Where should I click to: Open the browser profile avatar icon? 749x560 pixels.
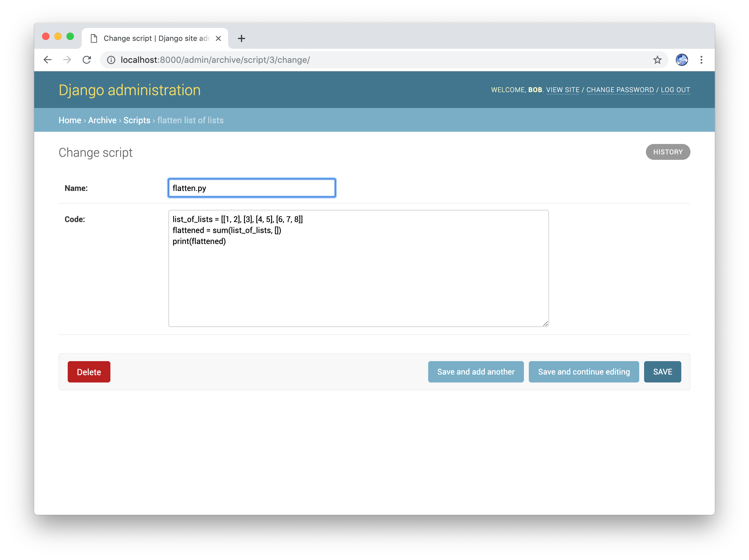pyautogui.click(x=682, y=60)
